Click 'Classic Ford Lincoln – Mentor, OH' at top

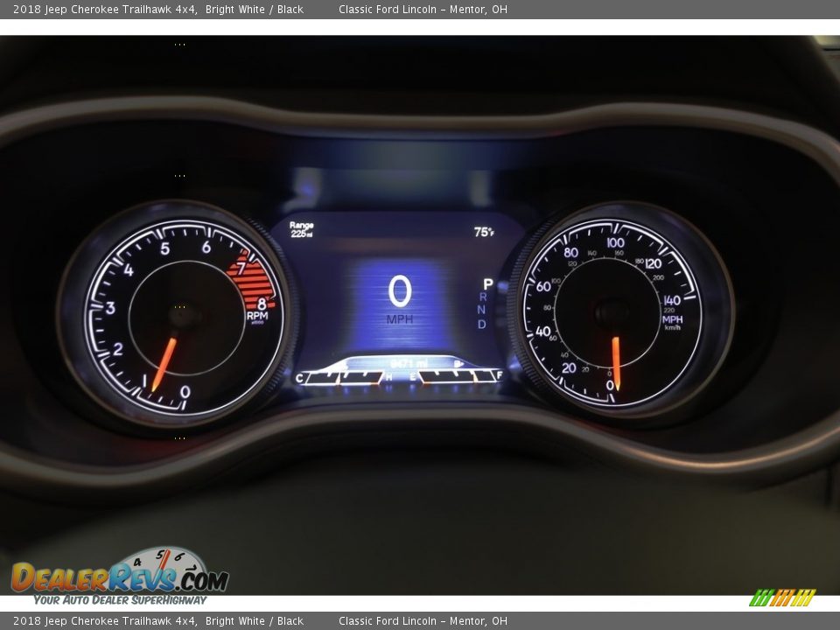[x=423, y=10]
